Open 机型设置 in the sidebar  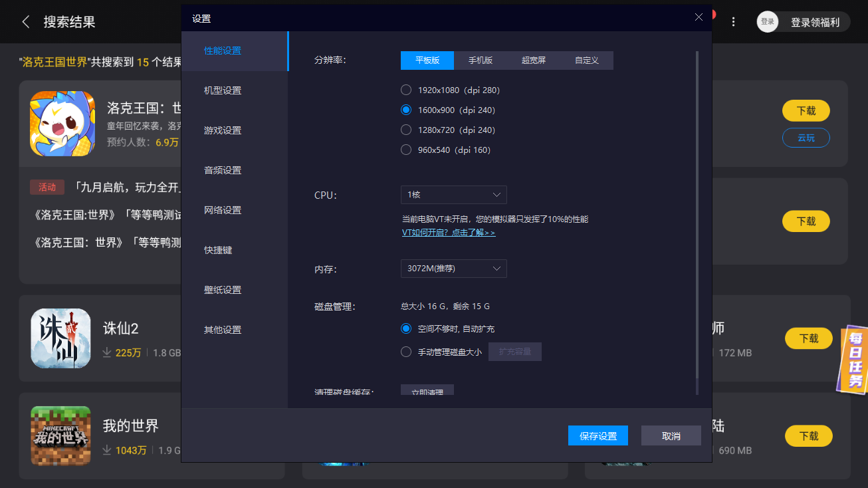[x=235, y=90]
